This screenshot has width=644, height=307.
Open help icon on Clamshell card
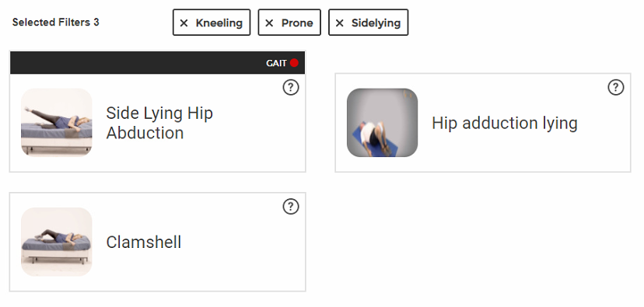(x=291, y=207)
